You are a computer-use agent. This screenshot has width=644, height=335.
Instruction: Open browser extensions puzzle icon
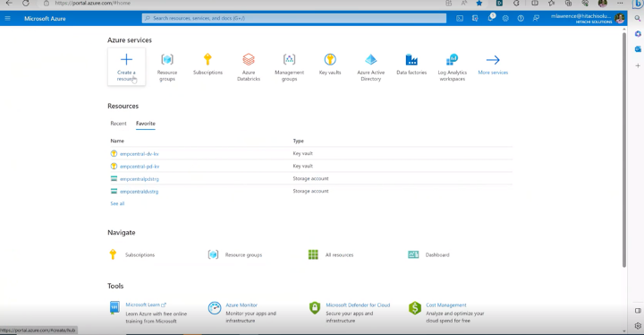tap(516, 4)
